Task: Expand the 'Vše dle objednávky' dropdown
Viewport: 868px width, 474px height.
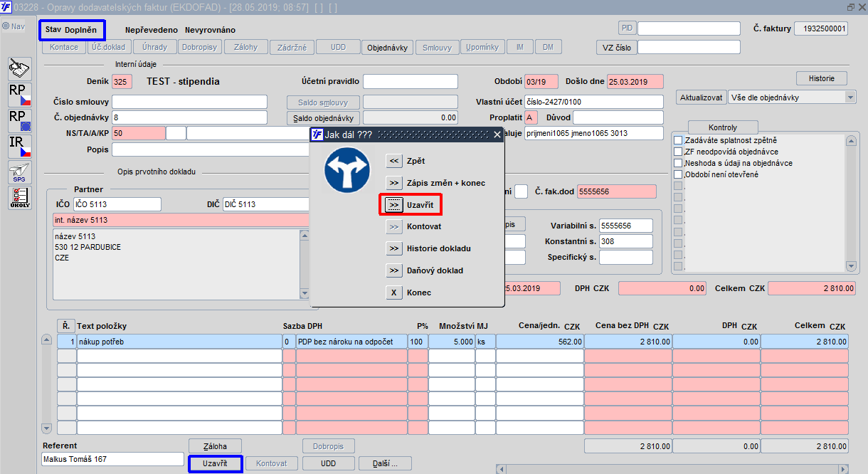Action: pyautogui.click(x=850, y=97)
